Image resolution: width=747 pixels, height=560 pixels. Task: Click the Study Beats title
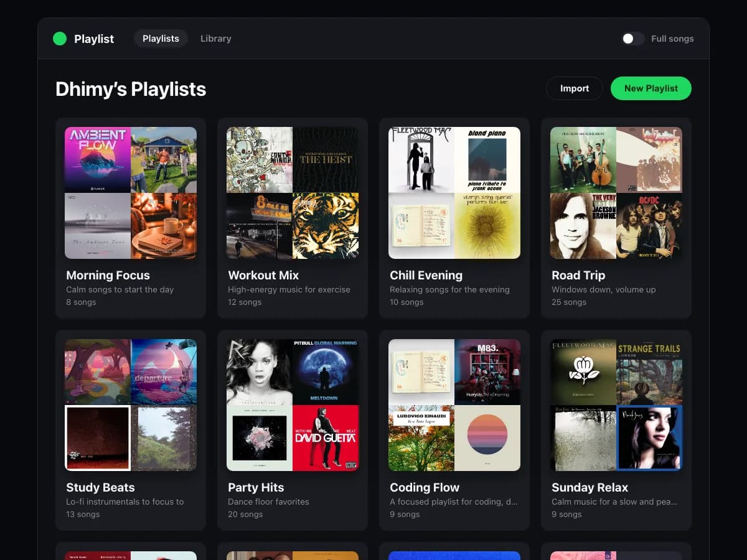tap(100, 487)
